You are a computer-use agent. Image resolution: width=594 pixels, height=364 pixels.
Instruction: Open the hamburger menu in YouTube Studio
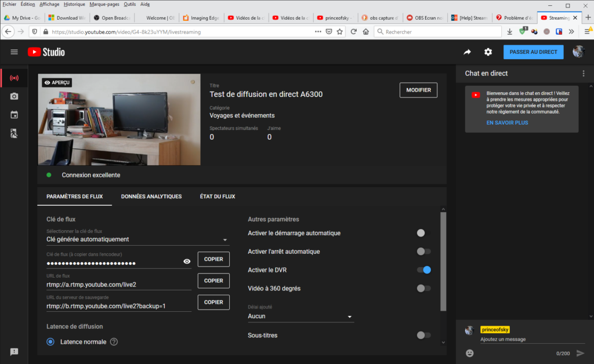[15, 52]
